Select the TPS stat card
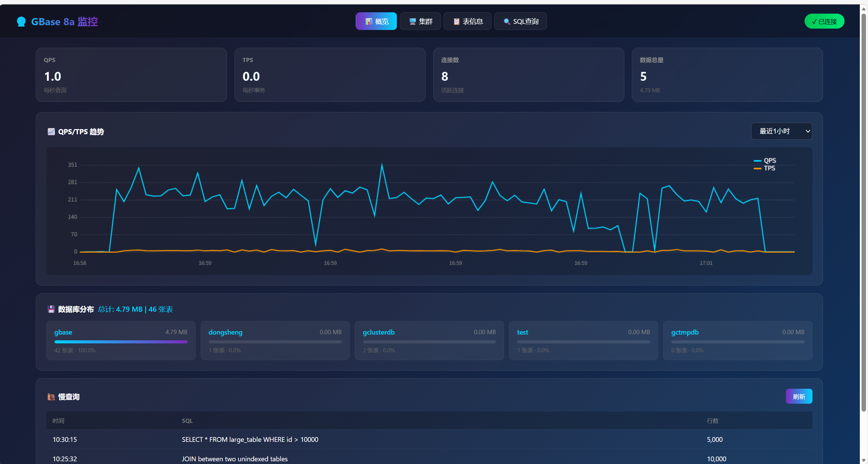Screen dimensions: 868x464 (330, 75)
